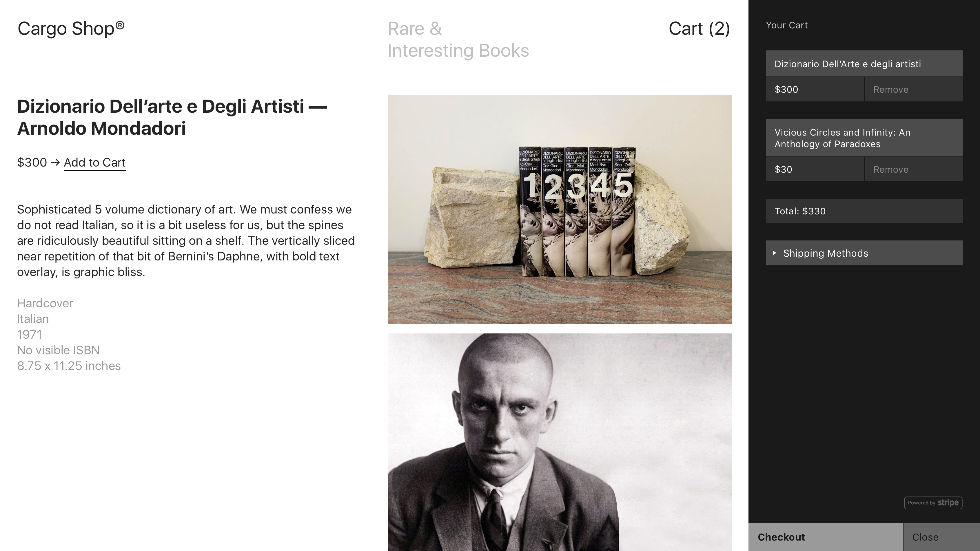980x551 pixels.
Task: Click the product title heading
Action: pos(172,117)
